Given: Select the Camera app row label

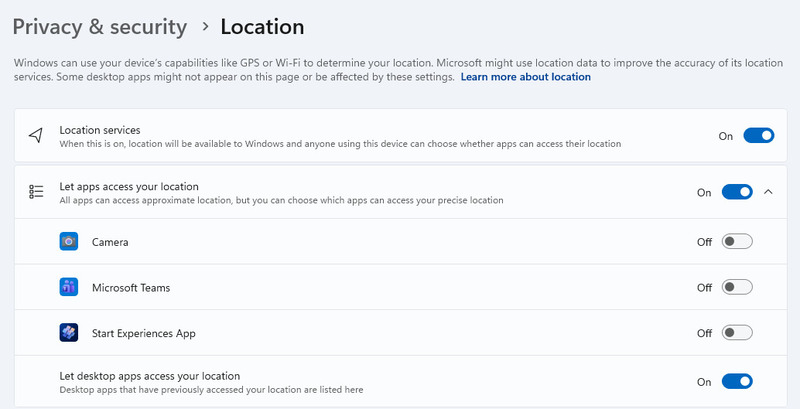Looking at the screenshot, I should (x=110, y=242).
